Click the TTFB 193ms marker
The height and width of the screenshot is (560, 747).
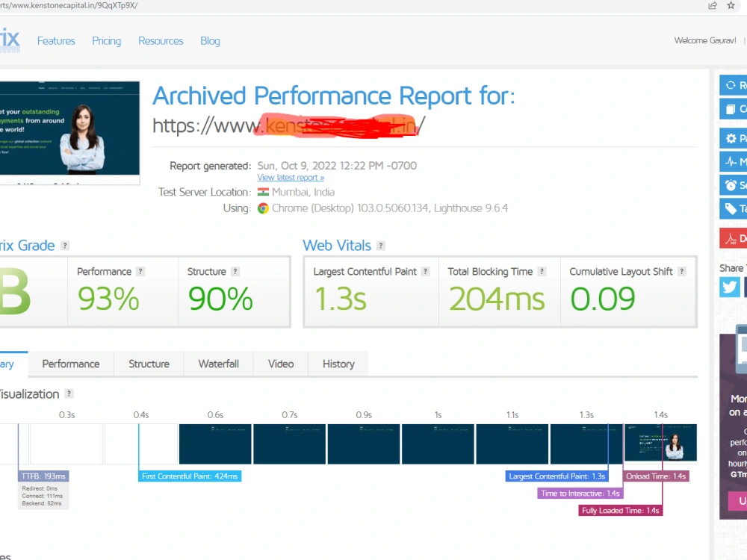point(43,476)
